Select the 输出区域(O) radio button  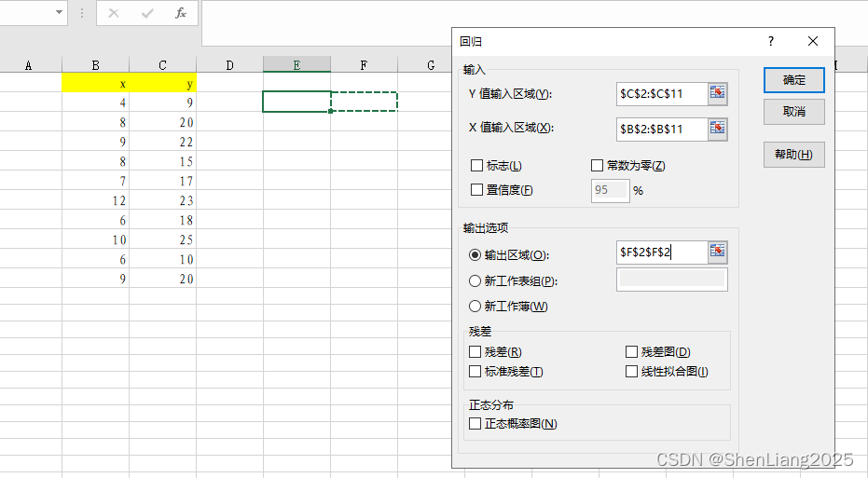click(x=475, y=255)
